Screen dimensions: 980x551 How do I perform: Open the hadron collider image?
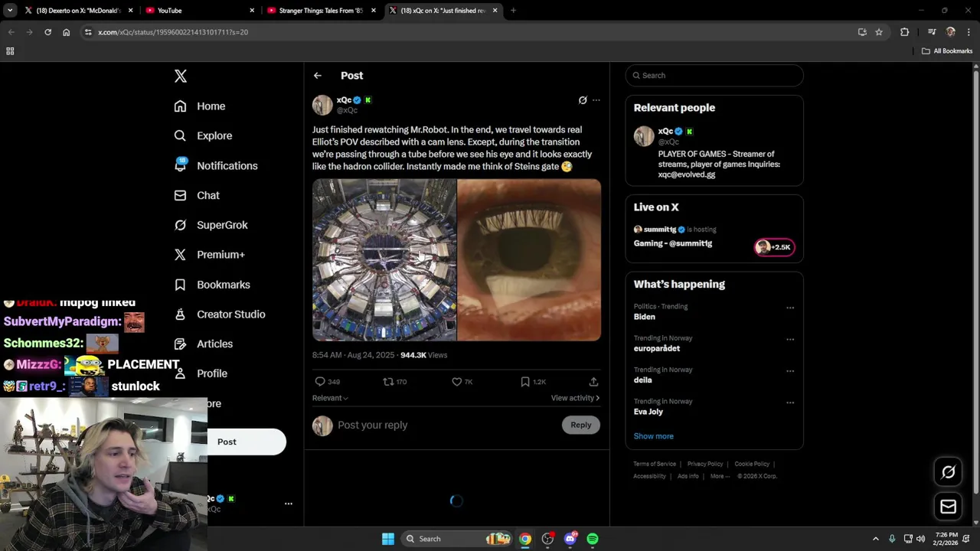[384, 259]
